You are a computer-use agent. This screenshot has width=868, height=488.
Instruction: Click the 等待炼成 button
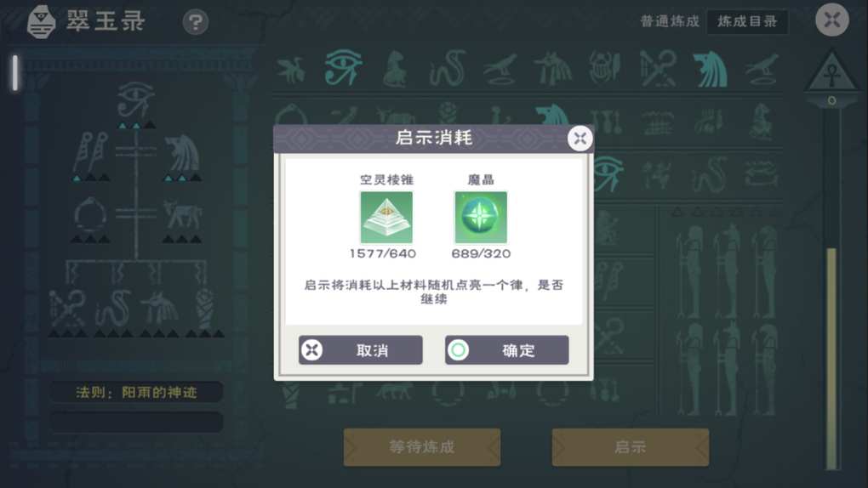[422, 447]
